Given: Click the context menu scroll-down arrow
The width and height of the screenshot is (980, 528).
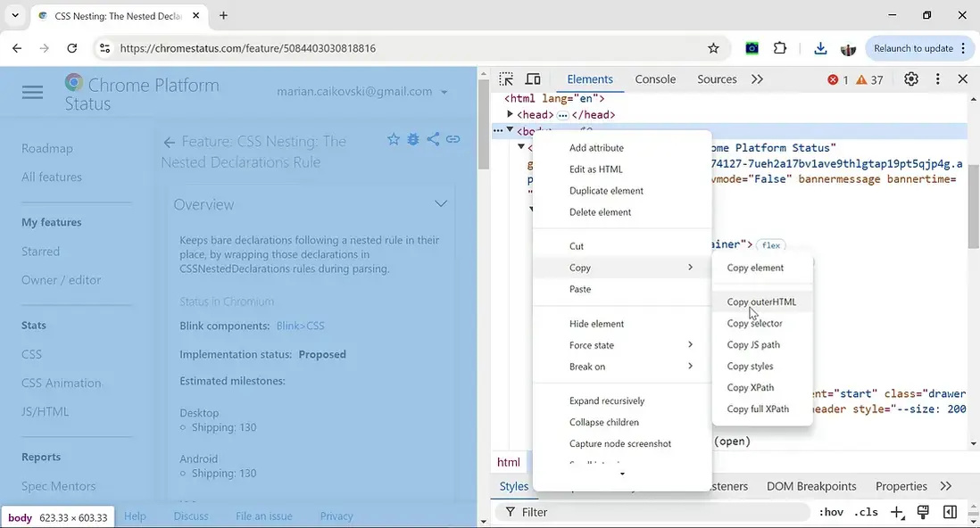Looking at the screenshot, I should (622, 474).
